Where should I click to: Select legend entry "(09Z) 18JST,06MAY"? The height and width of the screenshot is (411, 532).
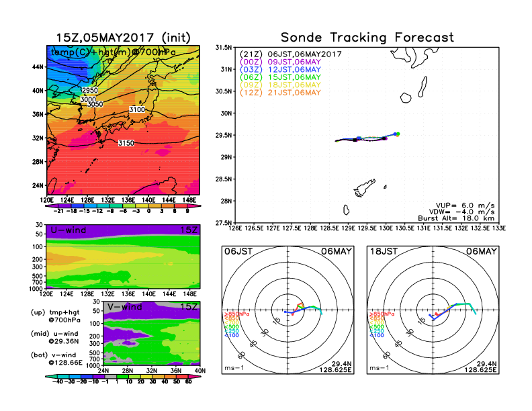click(280, 85)
